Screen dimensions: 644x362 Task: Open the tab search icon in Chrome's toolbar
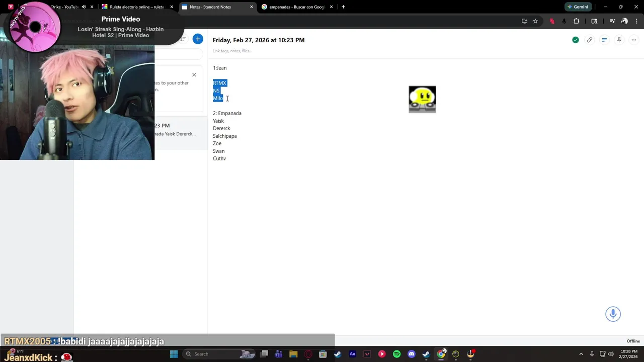594,21
